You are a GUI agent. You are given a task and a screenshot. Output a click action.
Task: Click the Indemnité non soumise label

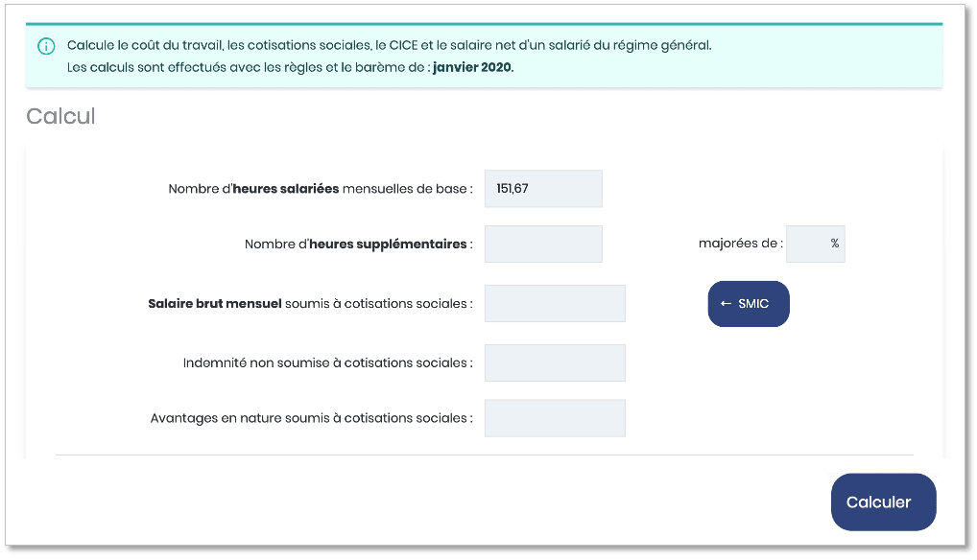pyautogui.click(x=327, y=362)
